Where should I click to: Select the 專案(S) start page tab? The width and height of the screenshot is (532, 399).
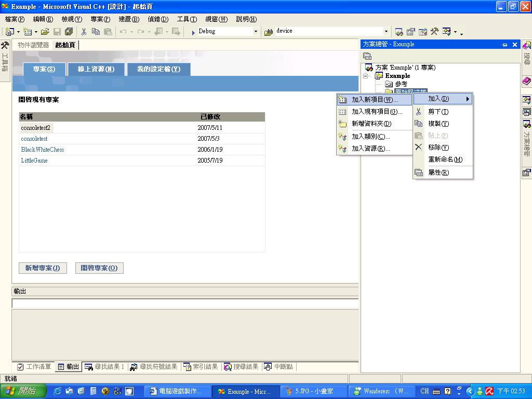tap(44, 69)
